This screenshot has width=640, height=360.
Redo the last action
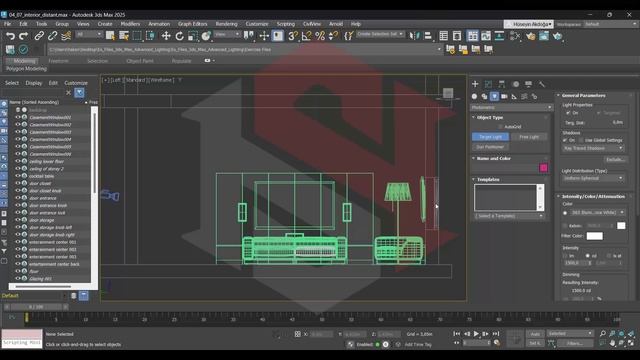click(x=24, y=36)
